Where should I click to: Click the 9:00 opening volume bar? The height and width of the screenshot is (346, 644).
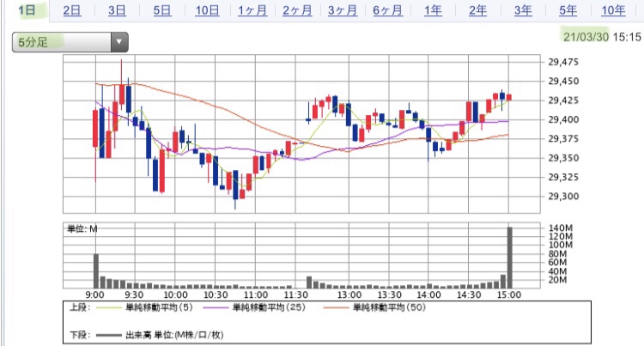pyautogui.click(x=96, y=271)
